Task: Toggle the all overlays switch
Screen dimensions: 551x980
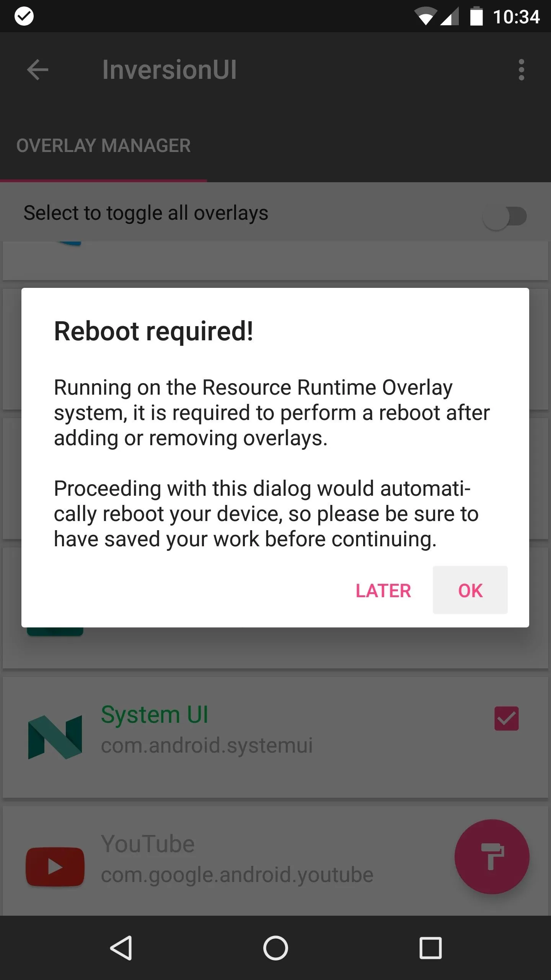Action: point(504,217)
